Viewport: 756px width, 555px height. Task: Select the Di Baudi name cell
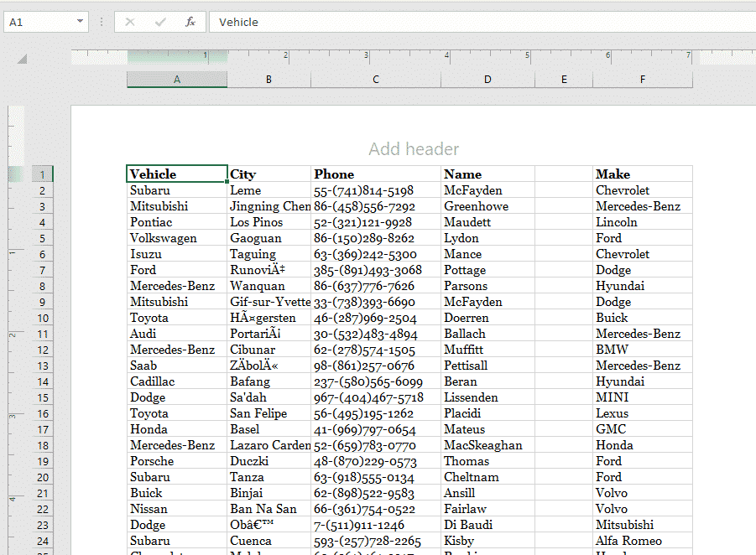(x=488, y=524)
